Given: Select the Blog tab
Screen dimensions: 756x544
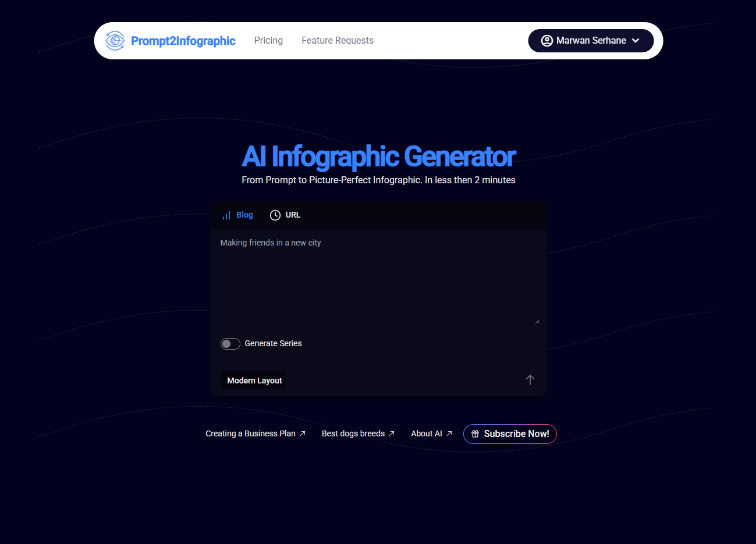Looking at the screenshot, I should (244, 215).
